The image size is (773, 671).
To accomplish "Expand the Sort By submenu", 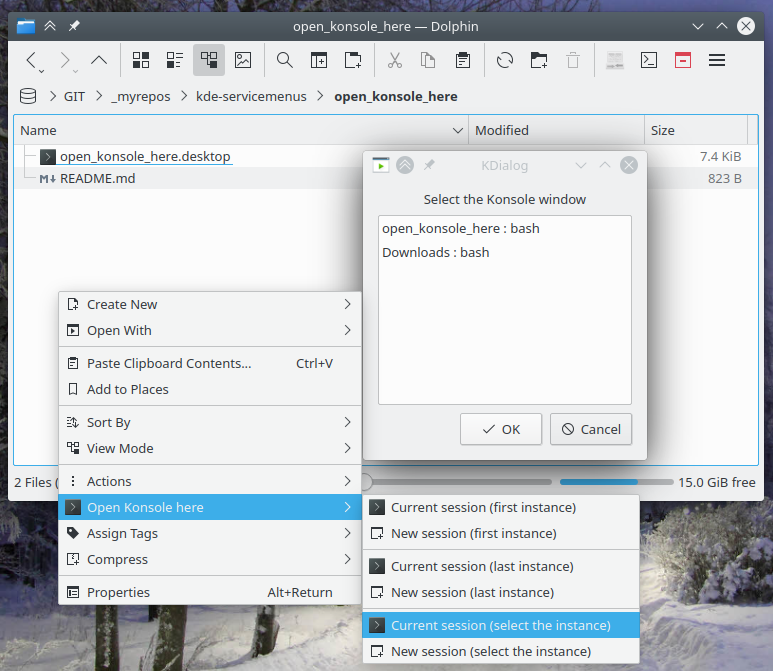I will [x=210, y=423].
